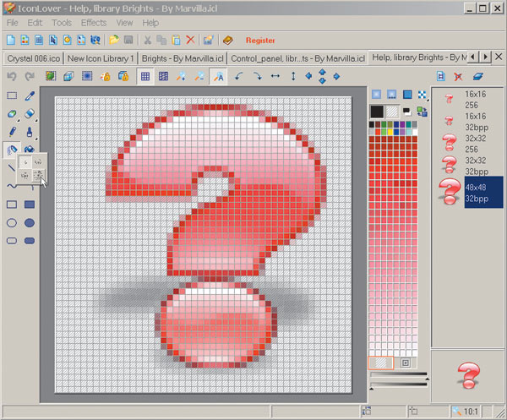
Task: Open the File menu
Action: click(x=13, y=23)
